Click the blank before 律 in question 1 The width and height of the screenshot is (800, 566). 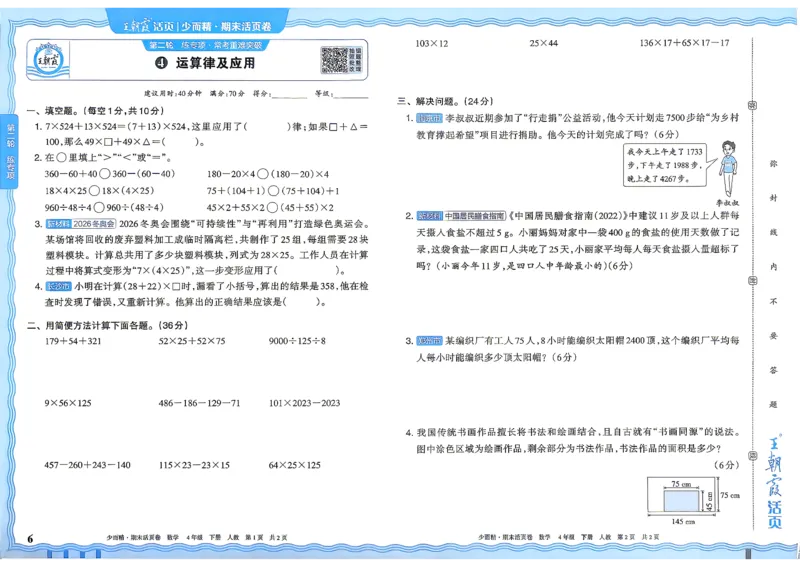point(267,127)
